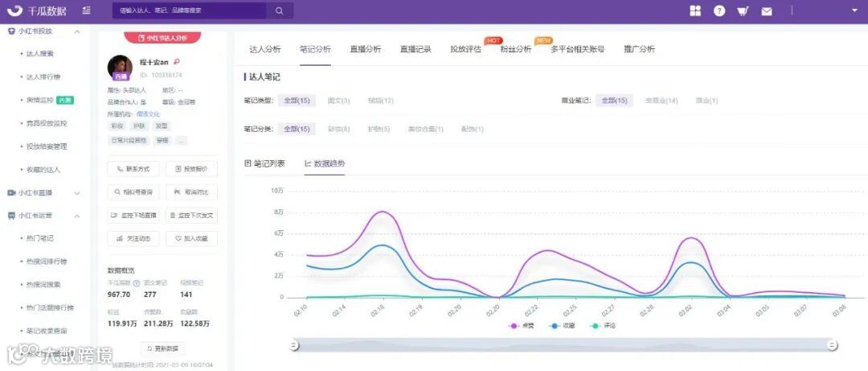Select 彩妆(8) under 笔记分类

pos(339,129)
